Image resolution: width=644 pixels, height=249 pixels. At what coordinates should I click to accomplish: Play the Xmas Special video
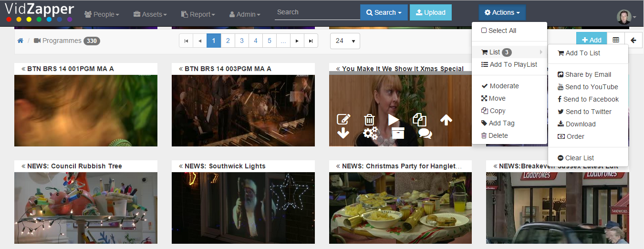[x=394, y=119]
